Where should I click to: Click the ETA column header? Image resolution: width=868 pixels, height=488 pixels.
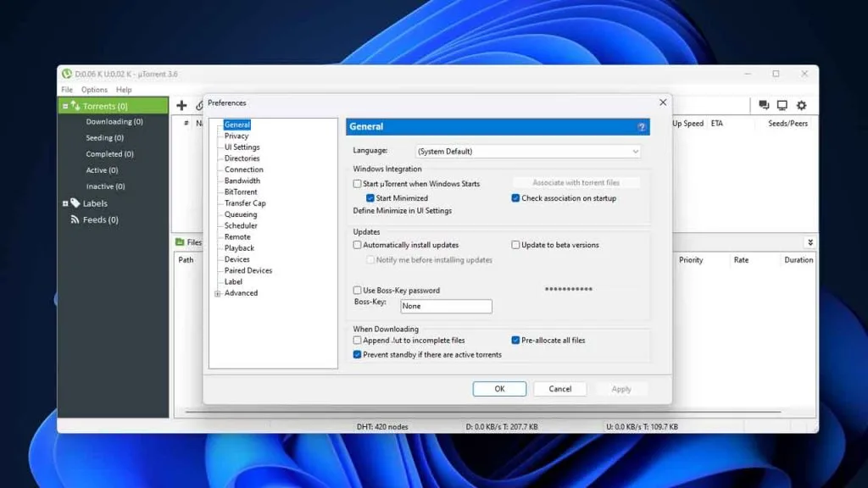click(x=717, y=124)
